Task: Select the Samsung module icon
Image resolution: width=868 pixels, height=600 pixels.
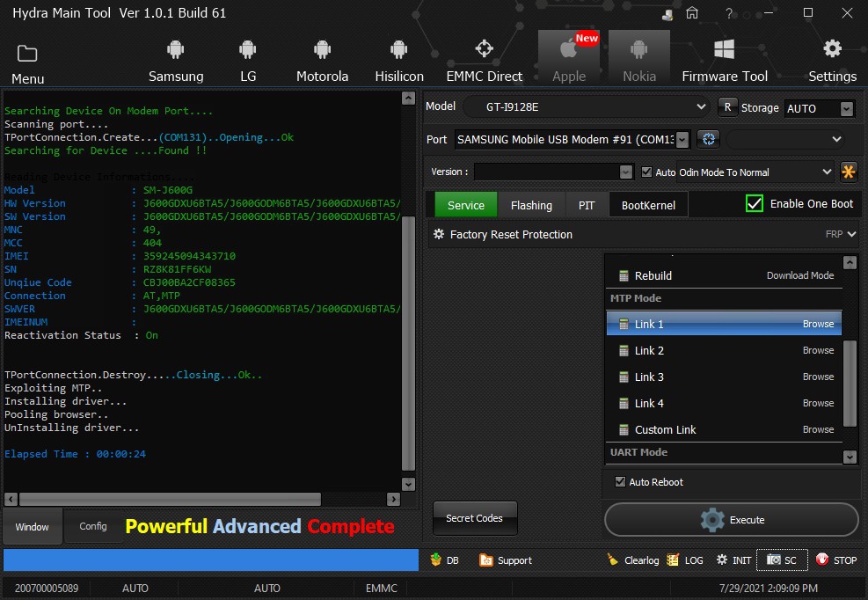Action: coord(176,50)
